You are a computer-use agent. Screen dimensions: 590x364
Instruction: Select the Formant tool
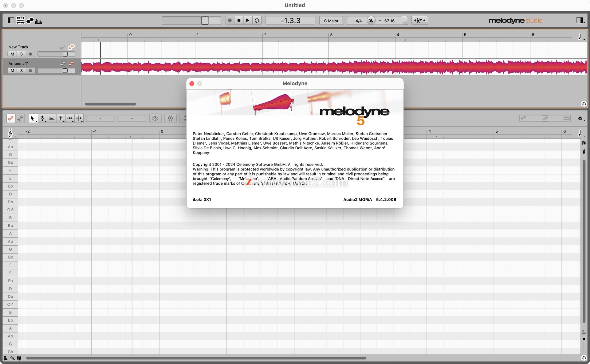52,118
